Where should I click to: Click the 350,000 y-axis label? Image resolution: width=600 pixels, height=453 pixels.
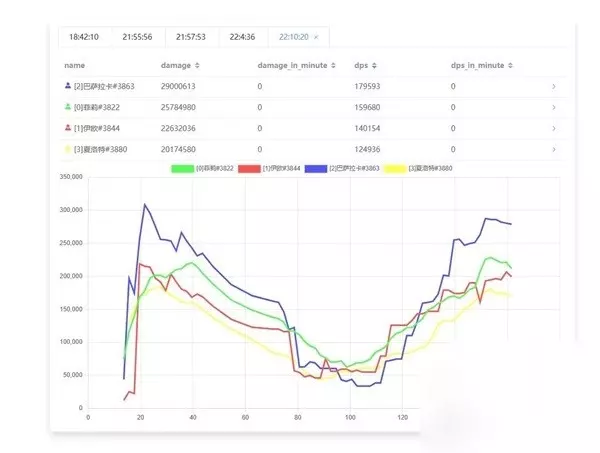tap(71, 177)
